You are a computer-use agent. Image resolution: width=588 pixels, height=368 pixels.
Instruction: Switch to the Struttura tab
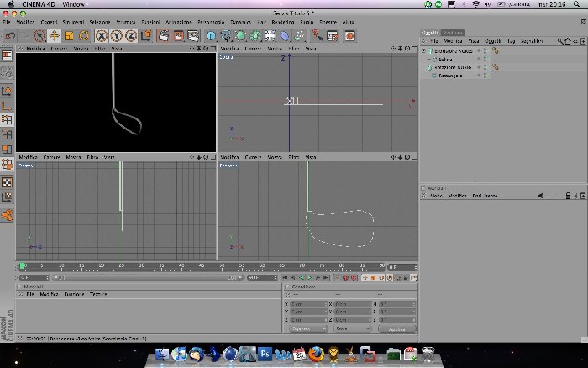tap(453, 33)
